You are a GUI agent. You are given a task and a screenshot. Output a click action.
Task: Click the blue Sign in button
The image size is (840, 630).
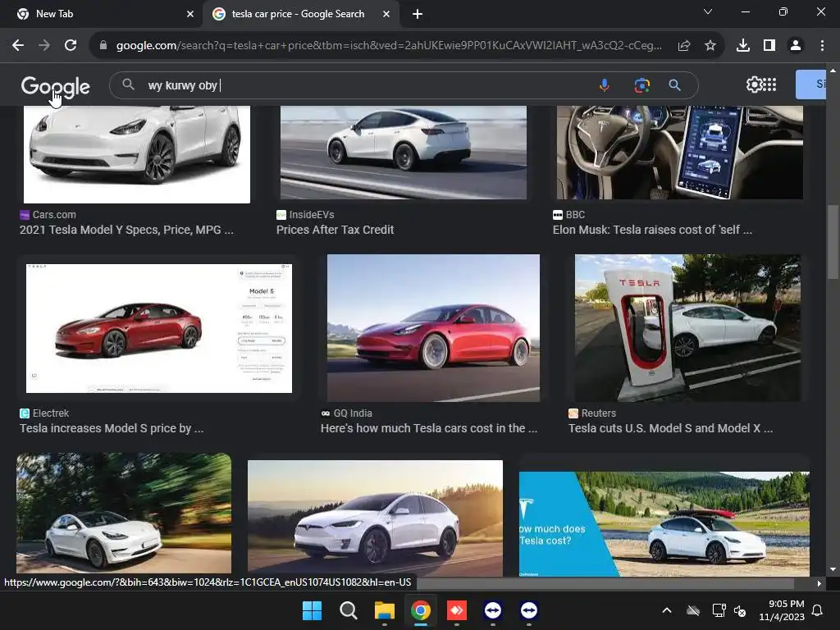(x=810, y=84)
